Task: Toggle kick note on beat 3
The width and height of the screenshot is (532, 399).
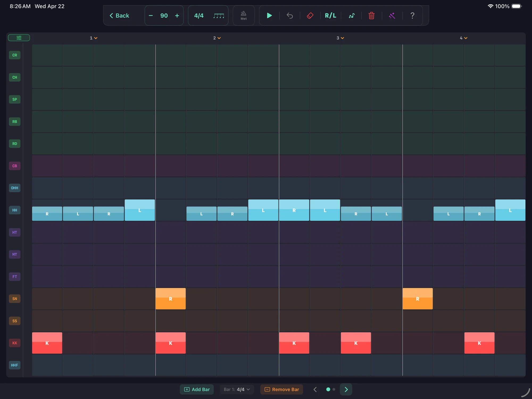Action: tap(294, 343)
